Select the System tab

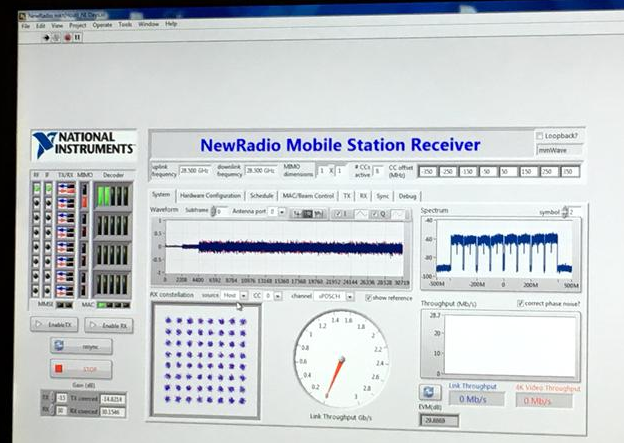tap(161, 194)
